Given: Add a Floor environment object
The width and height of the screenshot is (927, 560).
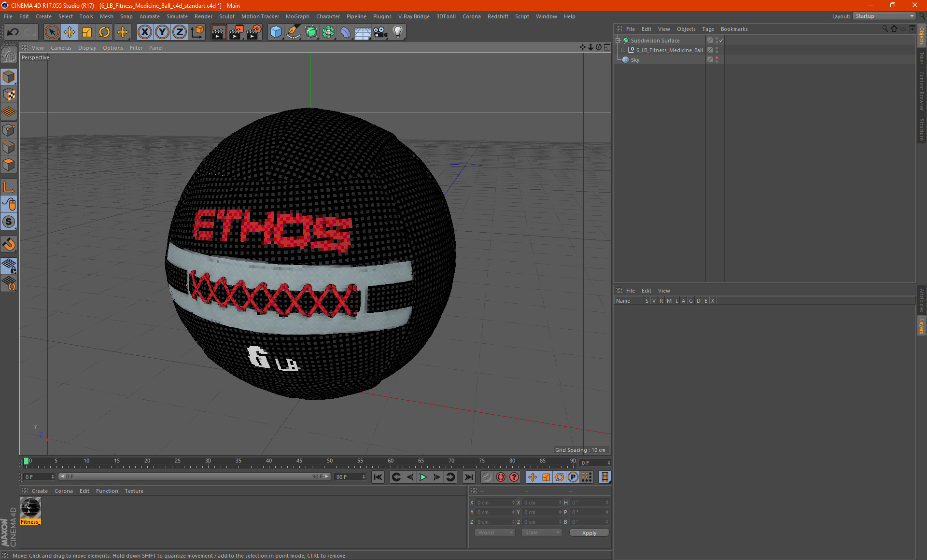Looking at the screenshot, I should point(363,32).
